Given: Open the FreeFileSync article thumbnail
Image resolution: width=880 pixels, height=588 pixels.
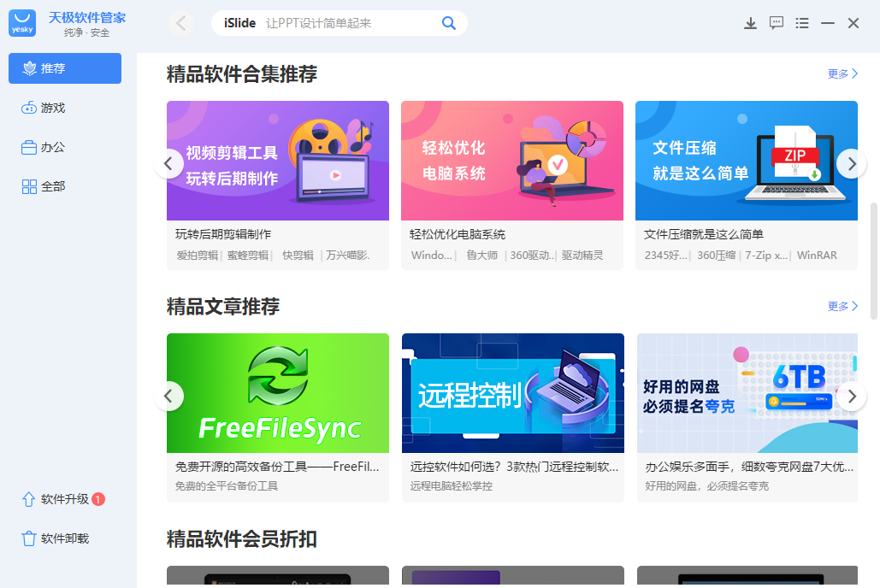Looking at the screenshot, I should pyautogui.click(x=278, y=393).
